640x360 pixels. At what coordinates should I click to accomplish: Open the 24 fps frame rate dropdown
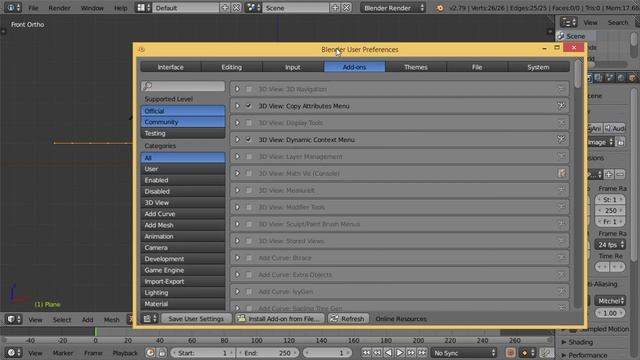point(610,244)
